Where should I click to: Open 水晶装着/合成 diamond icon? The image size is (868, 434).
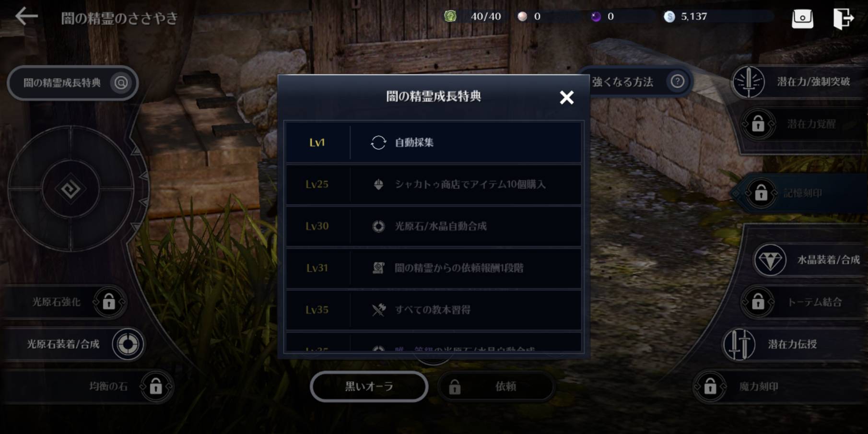coord(770,260)
